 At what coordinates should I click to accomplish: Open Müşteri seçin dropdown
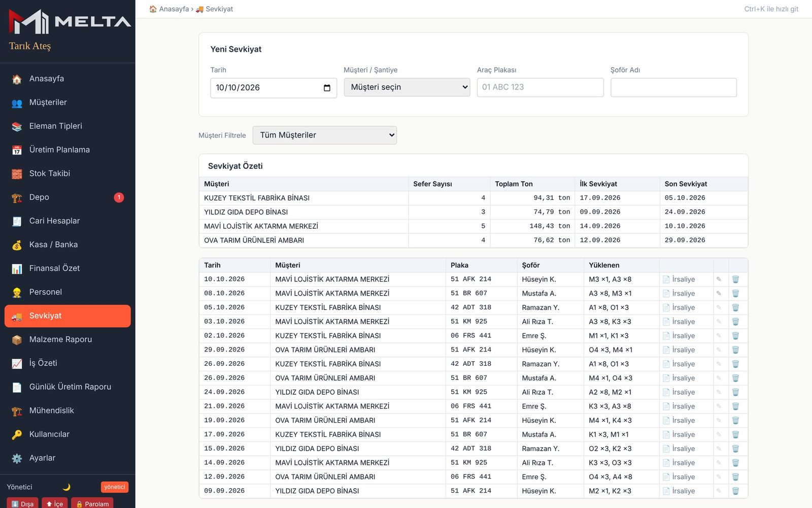(x=407, y=87)
